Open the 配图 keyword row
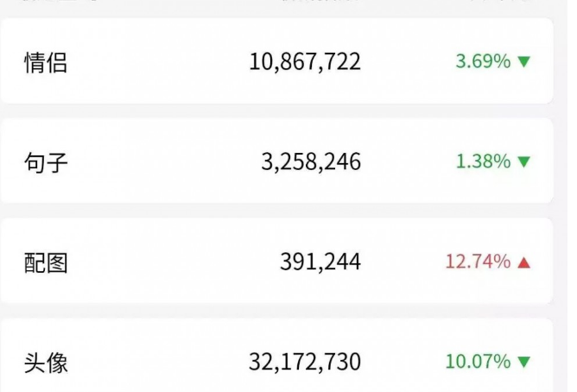This screenshot has width=577, height=392. pyautogui.click(x=277, y=262)
